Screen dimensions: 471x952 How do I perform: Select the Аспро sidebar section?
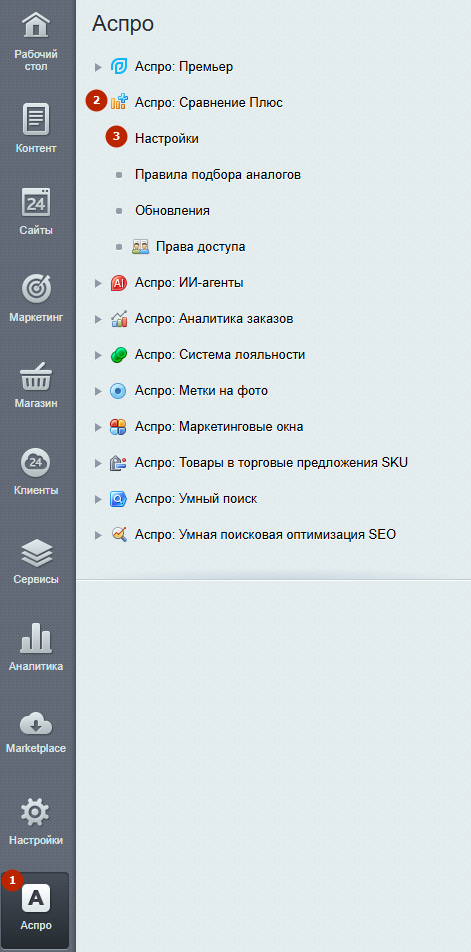click(x=36, y=908)
